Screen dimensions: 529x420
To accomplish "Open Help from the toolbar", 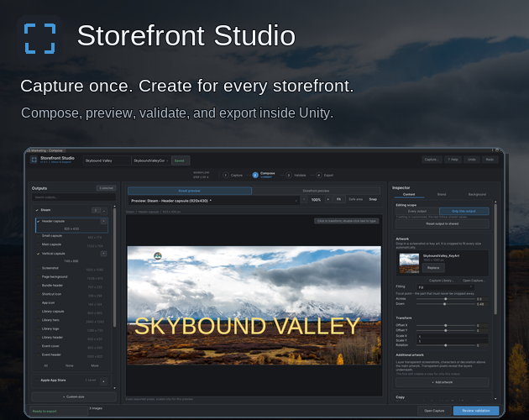I will click(453, 160).
